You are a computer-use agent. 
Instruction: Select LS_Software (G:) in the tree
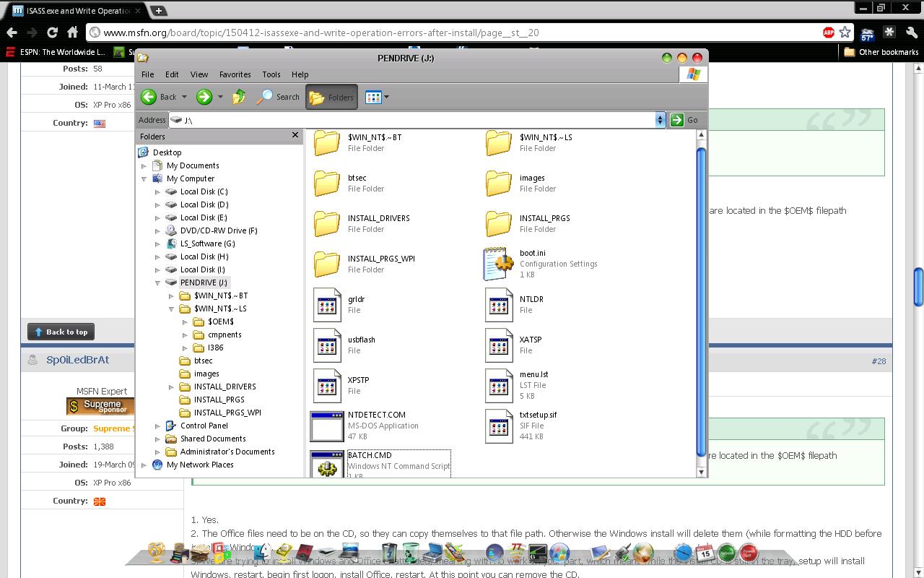(207, 243)
